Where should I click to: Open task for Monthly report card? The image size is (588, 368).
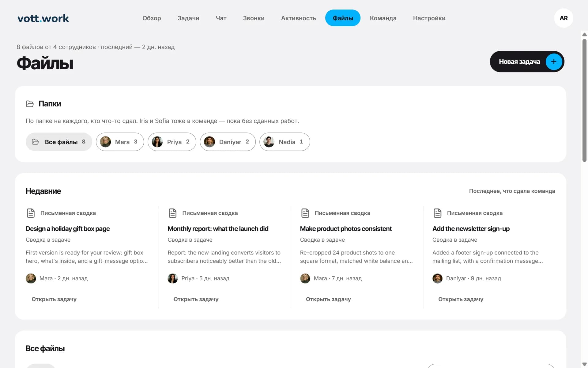pyautogui.click(x=196, y=299)
